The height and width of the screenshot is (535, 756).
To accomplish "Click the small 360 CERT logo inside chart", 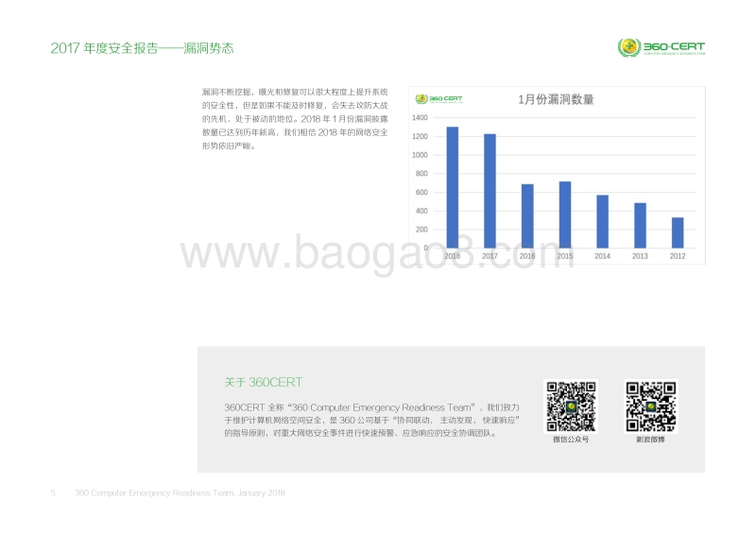I will (x=438, y=99).
